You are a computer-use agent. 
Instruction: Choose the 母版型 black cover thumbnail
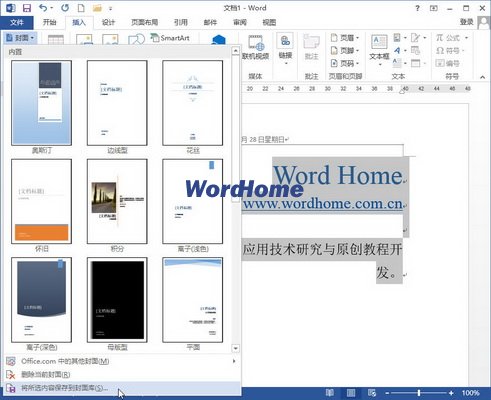(117, 300)
